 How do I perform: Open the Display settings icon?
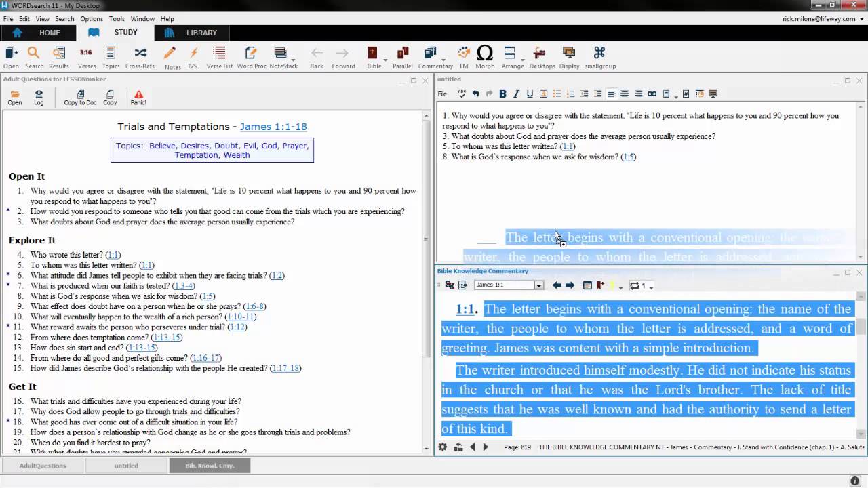[x=569, y=58]
